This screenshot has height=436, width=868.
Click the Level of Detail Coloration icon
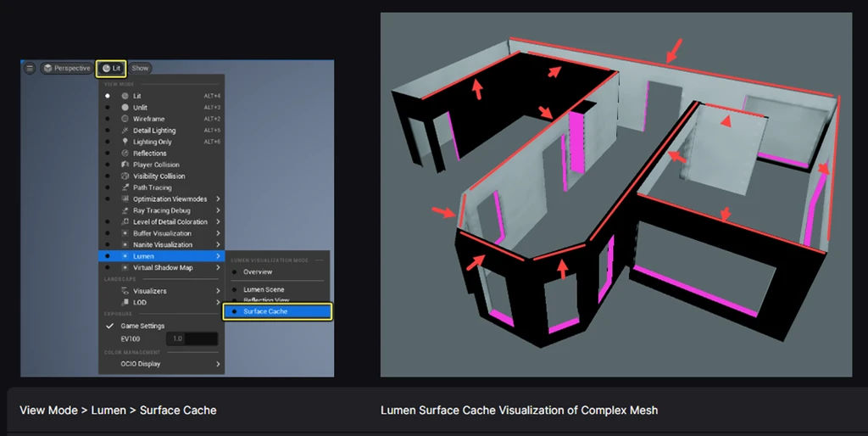coord(125,221)
